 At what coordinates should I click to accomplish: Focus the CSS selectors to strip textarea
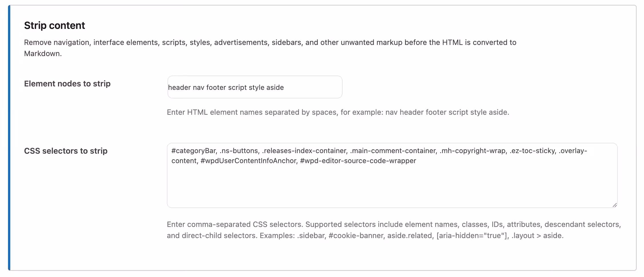392,175
